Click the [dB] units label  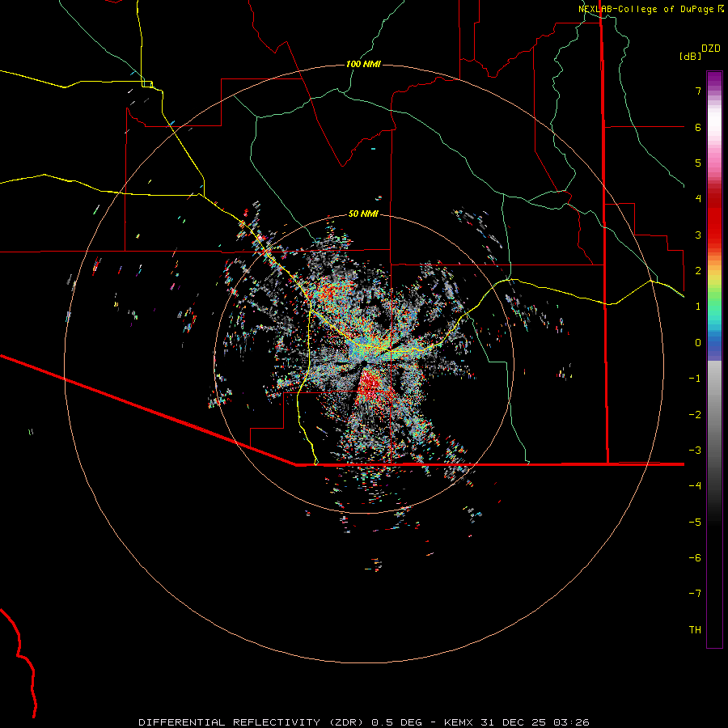(x=691, y=56)
